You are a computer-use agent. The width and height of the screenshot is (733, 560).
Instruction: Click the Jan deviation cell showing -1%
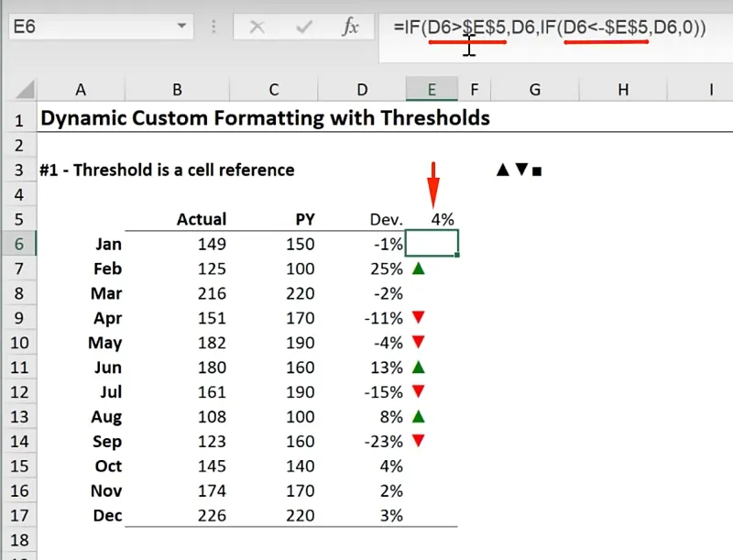[x=363, y=245]
